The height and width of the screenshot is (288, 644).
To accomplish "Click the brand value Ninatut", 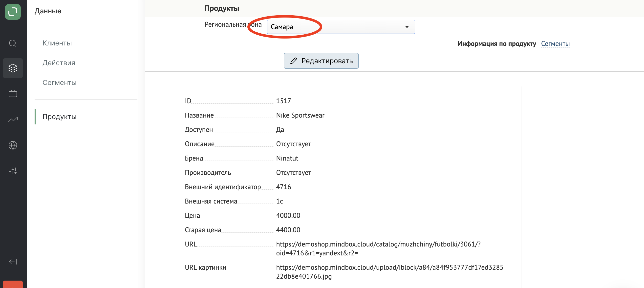I will pos(287,158).
